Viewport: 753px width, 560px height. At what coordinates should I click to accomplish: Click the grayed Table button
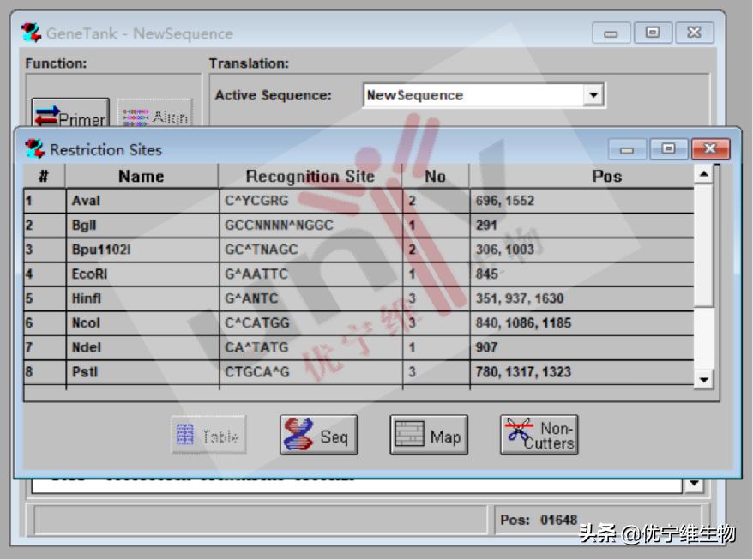(x=208, y=436)
